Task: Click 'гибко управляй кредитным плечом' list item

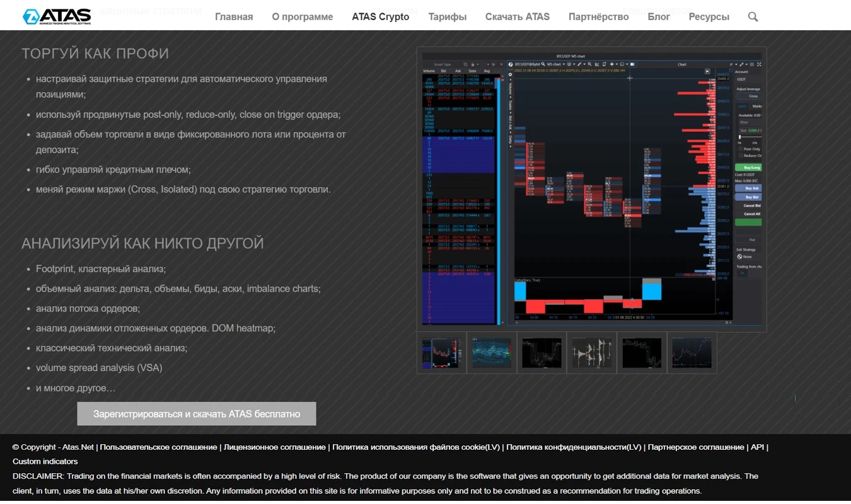Action: click(x=113, y=169)
